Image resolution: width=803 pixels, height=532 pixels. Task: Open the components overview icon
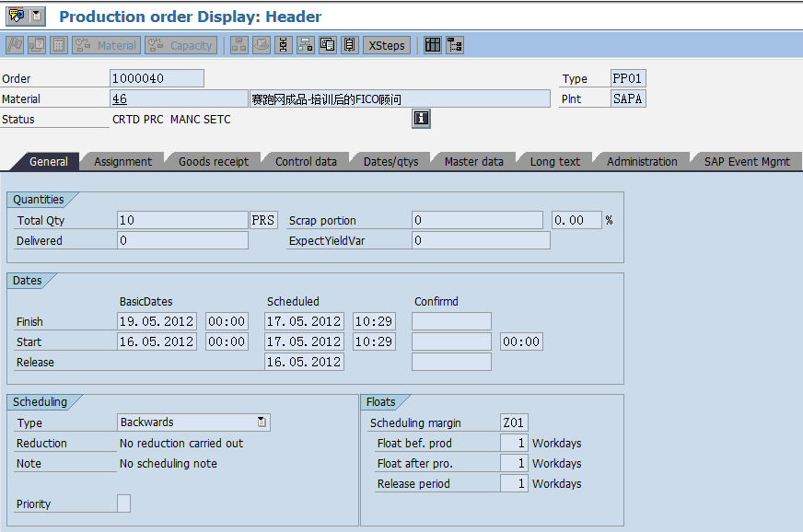coord(306,45)
